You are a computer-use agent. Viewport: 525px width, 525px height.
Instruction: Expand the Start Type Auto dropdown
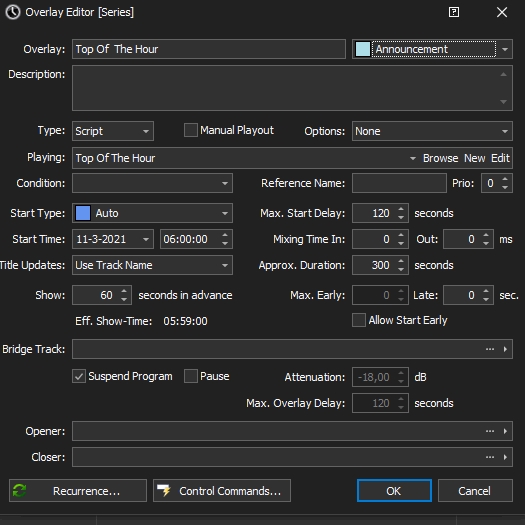tap(152, 213)
